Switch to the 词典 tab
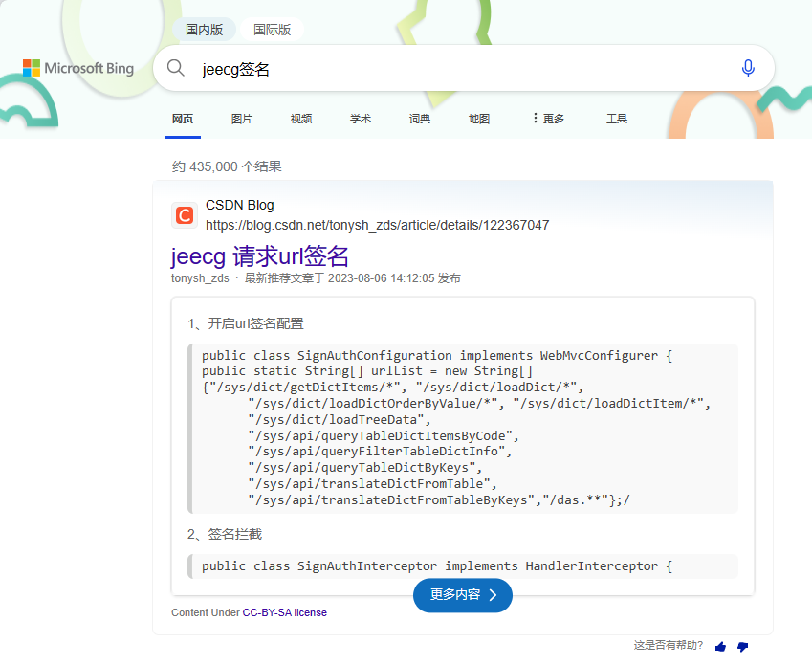The image size is (812, 665). 420,119
